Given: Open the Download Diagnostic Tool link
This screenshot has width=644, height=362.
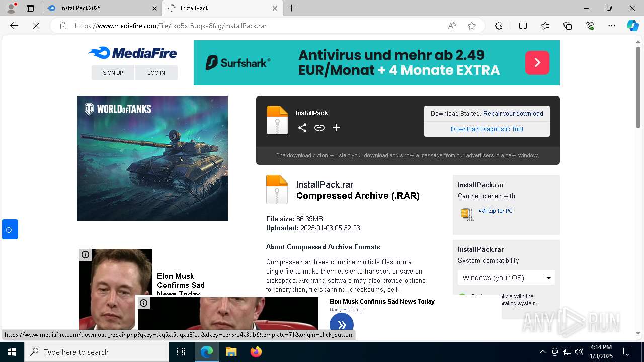Looking at the screenshot, I should tap(487, 129).
